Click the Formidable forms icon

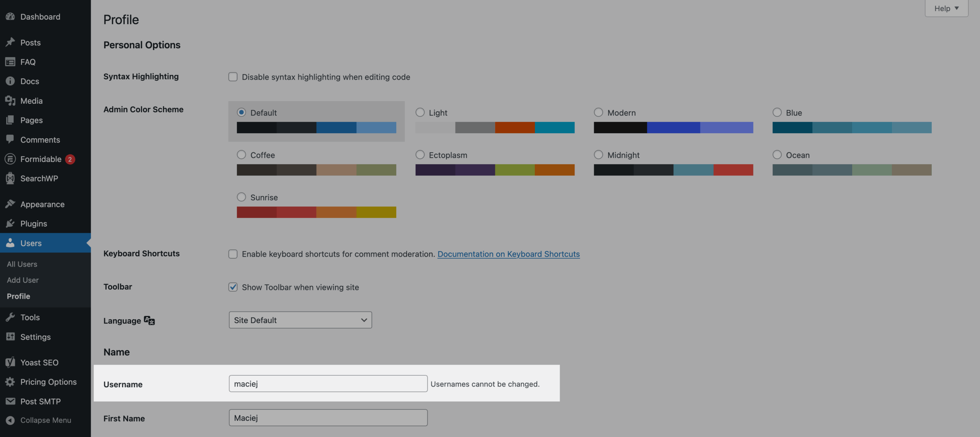click(x=10, y=159)
